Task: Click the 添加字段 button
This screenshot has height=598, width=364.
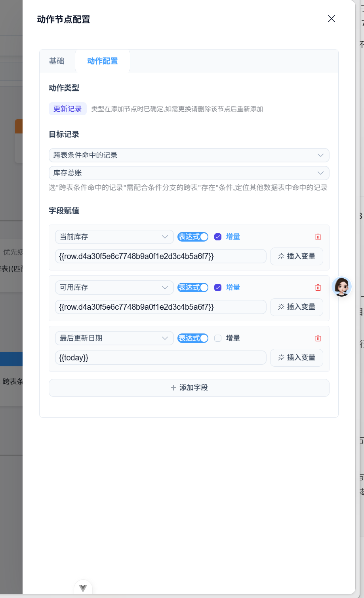Action: tap(189, 388)
